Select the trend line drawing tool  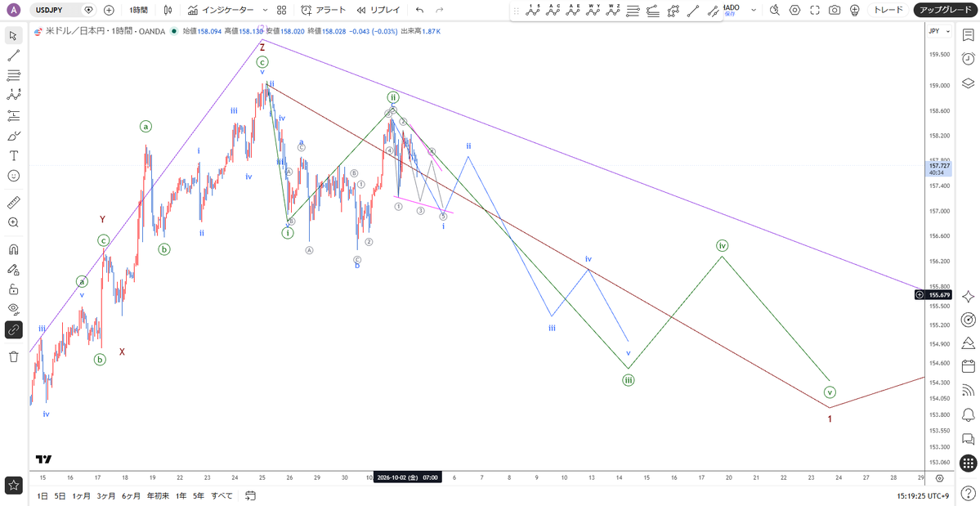tap(14, 55)
